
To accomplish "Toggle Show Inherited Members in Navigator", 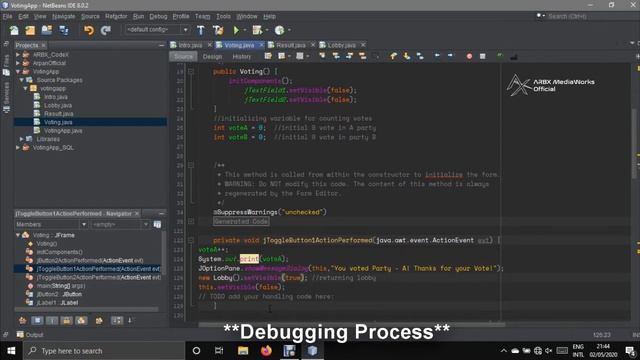I will point(22,320).
